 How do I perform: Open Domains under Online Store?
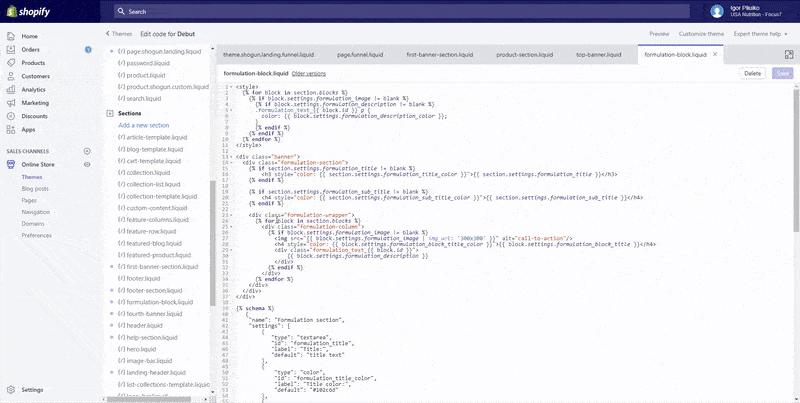[x=33, y=223]
